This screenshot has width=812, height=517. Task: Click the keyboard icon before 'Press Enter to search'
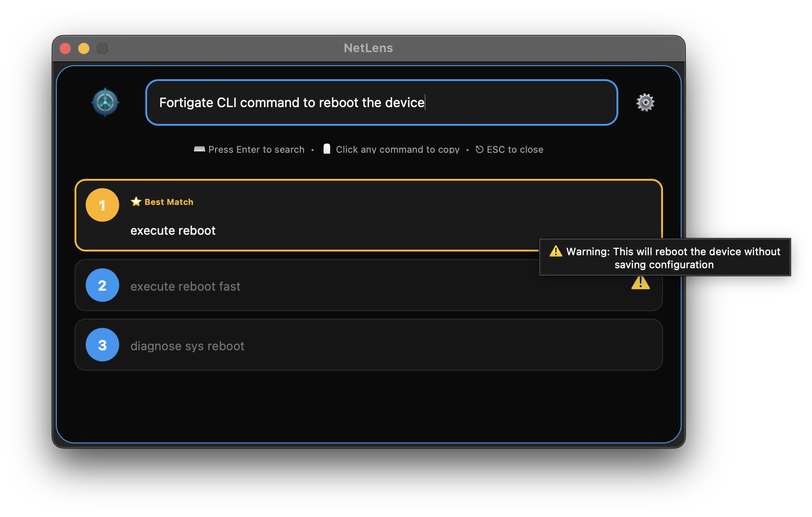point(199,149)
